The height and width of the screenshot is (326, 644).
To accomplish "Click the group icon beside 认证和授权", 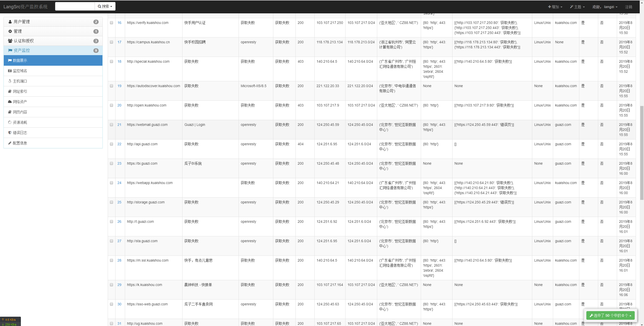I will (10, 41).
